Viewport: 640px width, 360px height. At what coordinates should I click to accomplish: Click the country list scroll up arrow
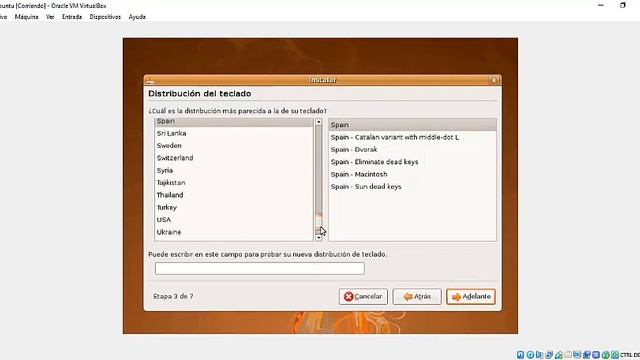[x=318, y=122]
